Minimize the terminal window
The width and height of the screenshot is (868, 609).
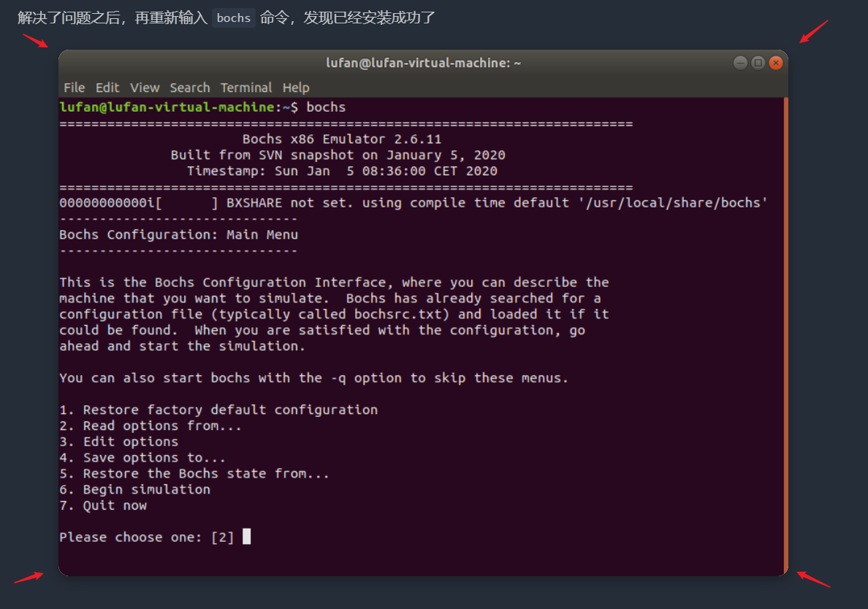740,63
